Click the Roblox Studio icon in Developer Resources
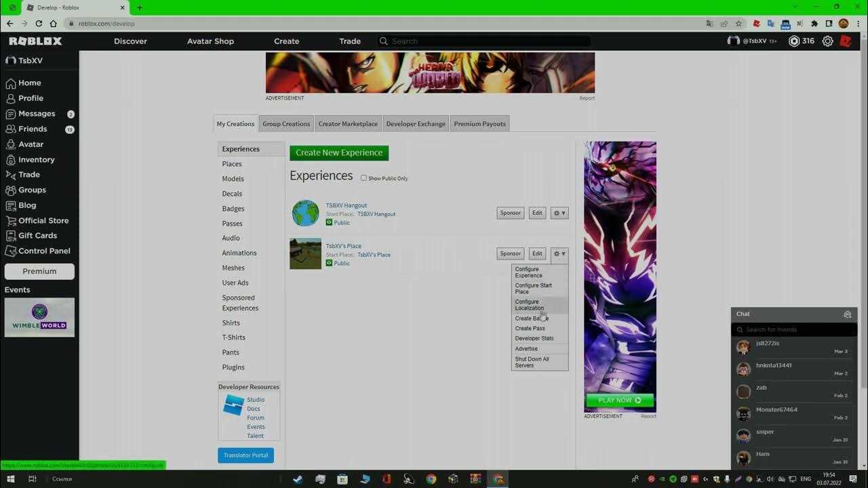Image resolution: width=868 pixels, height=488 pixels. click(x=233, y=405)
